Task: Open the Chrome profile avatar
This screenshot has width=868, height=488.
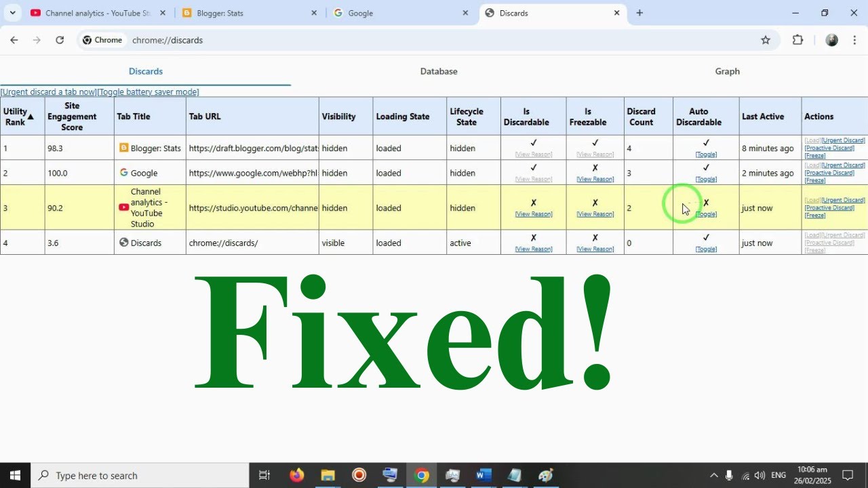Action: tap(832, 40)
